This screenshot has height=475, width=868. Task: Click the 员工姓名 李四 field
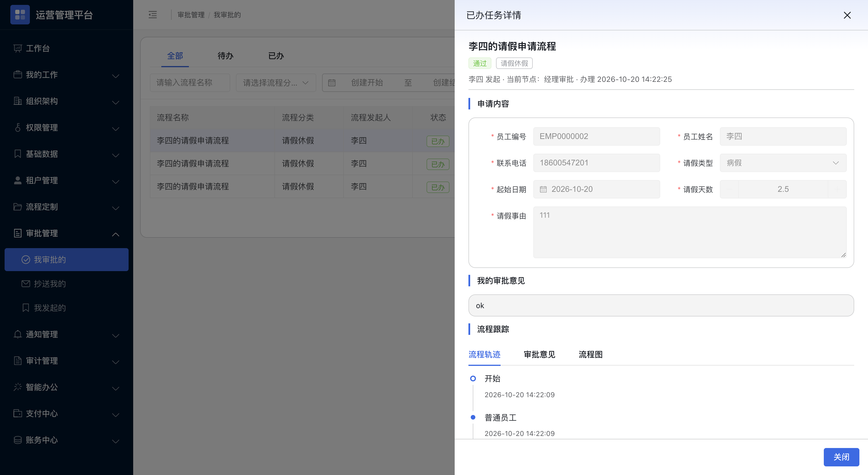783,136
